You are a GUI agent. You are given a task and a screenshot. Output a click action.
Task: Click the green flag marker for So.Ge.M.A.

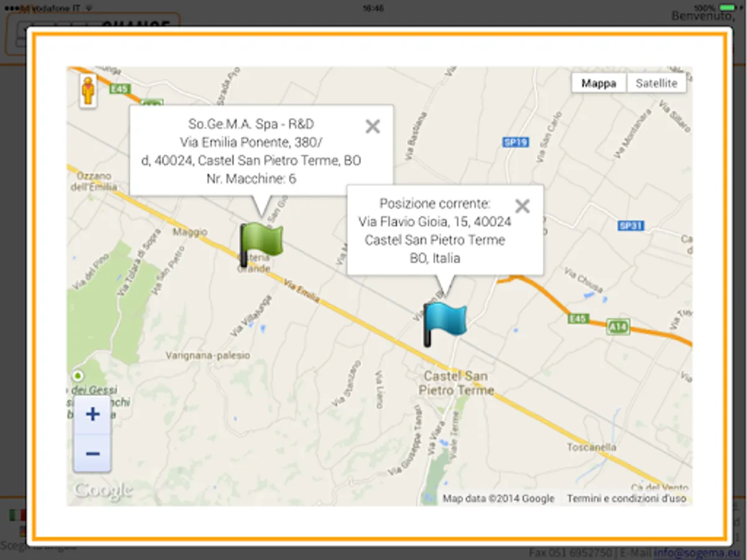point(261,245)
